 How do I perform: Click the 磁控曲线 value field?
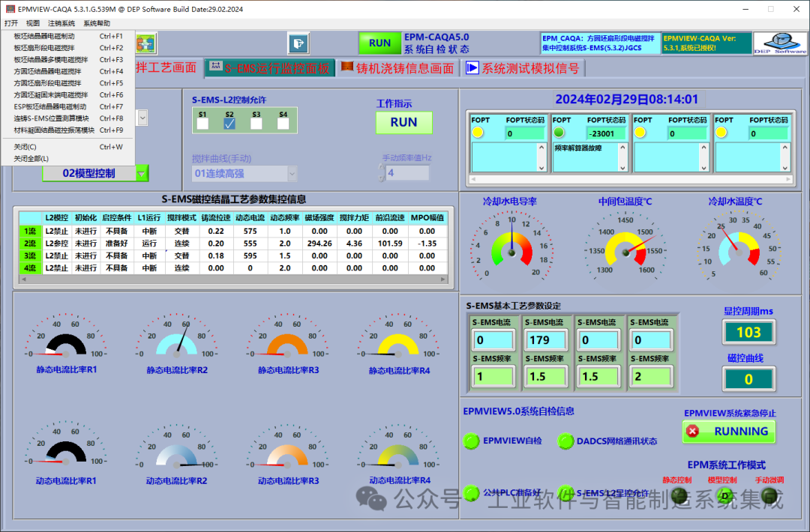tap(748, 379)
